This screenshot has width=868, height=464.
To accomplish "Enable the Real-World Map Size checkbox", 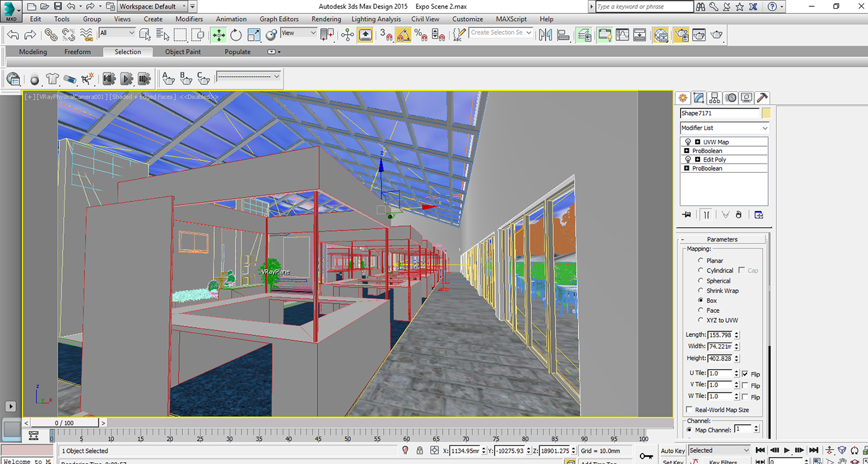I will point(689,410).
